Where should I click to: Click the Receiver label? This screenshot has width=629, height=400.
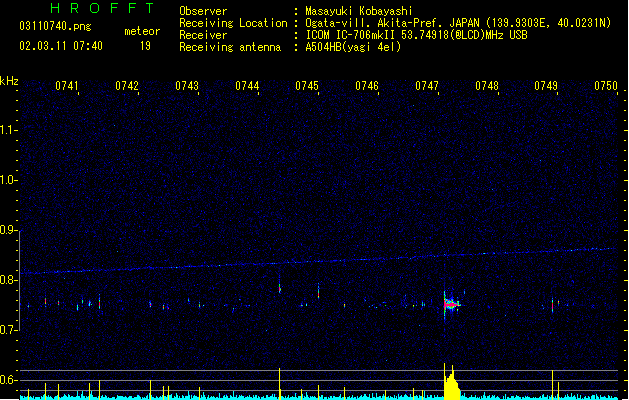tap(203, 35)
